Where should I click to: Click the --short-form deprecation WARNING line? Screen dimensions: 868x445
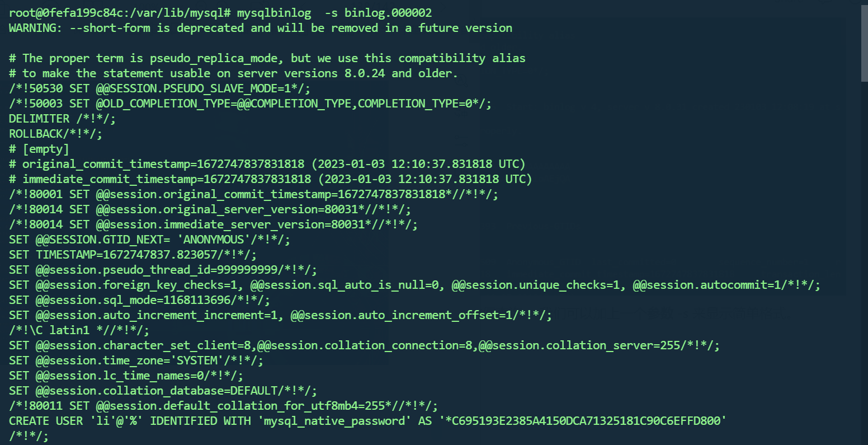pos(260,28)
